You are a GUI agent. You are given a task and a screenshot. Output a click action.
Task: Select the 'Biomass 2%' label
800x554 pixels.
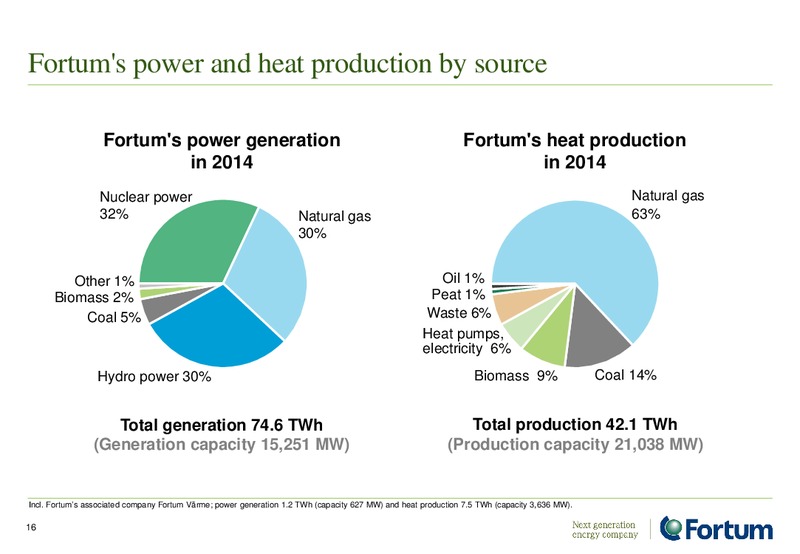click(94, 297)
